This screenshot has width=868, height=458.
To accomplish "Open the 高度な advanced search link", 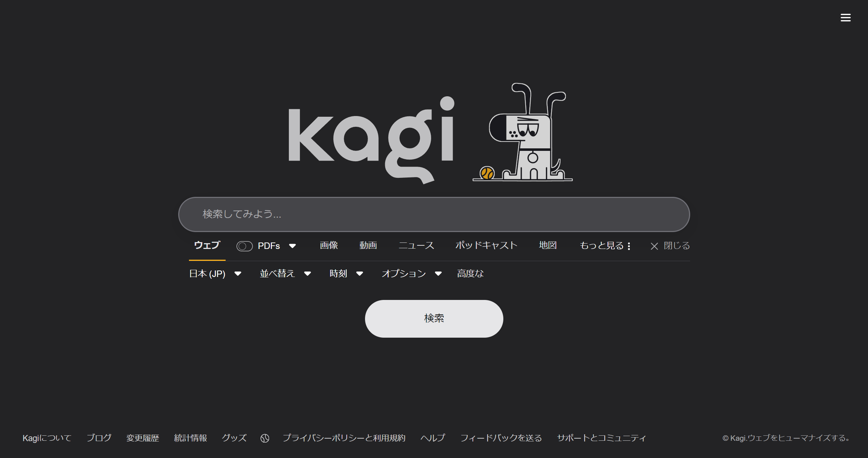I will coord(470,274).
